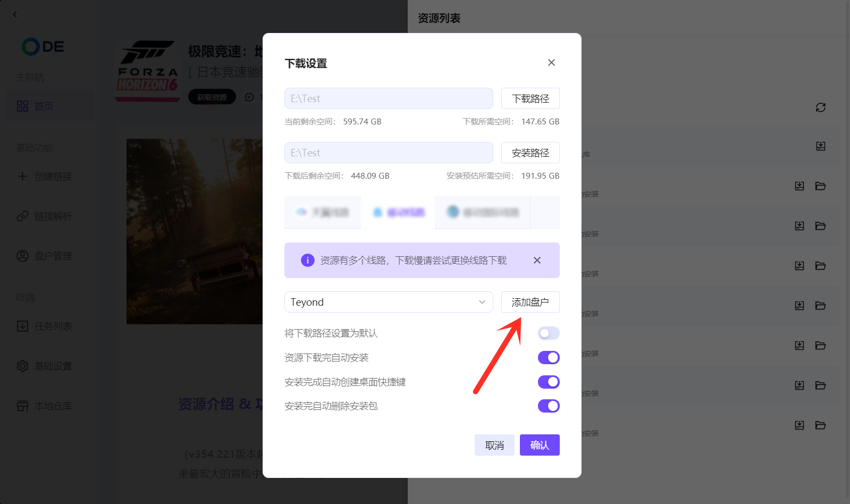The image size is (850, 504).
Task: Click the forest jeep game screenshot
Action: pos(195,231)
